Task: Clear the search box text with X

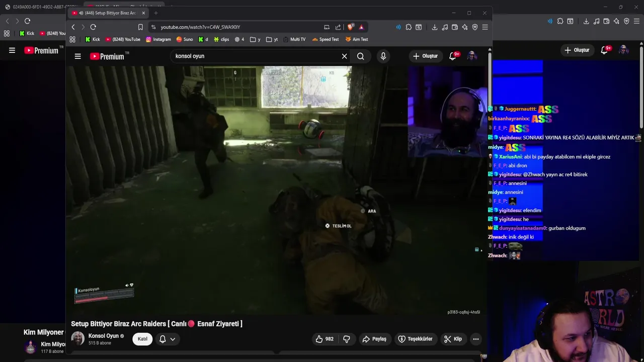Action: (x=345, y=56)
